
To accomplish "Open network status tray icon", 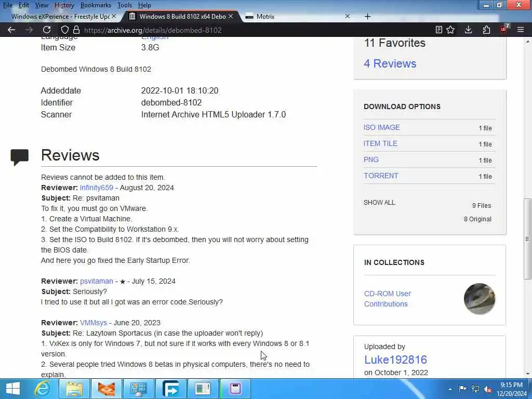I will click(x=475, y=389).
